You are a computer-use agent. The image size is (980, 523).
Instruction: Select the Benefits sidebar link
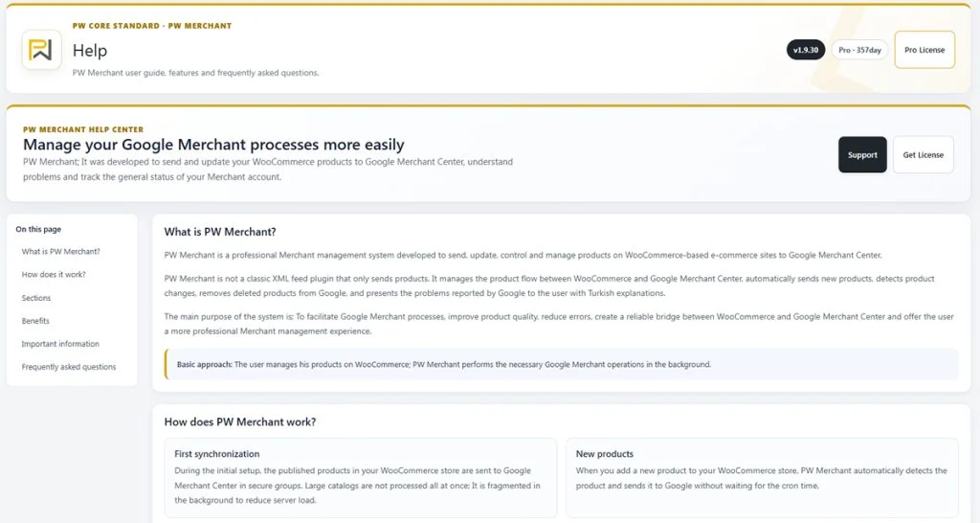click(x=35, y=321)
